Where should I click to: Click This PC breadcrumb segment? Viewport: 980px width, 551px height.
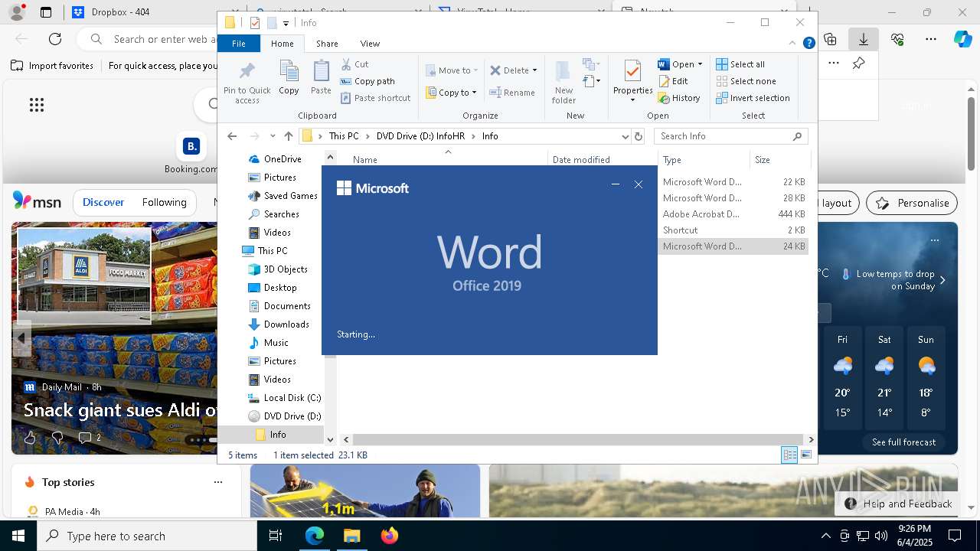(x=344, y=136)
